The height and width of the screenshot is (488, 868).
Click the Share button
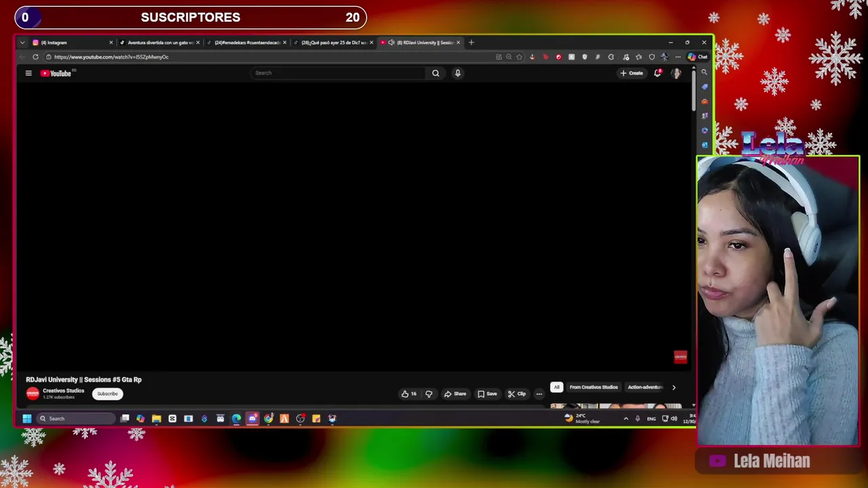[x=455, y=394]
